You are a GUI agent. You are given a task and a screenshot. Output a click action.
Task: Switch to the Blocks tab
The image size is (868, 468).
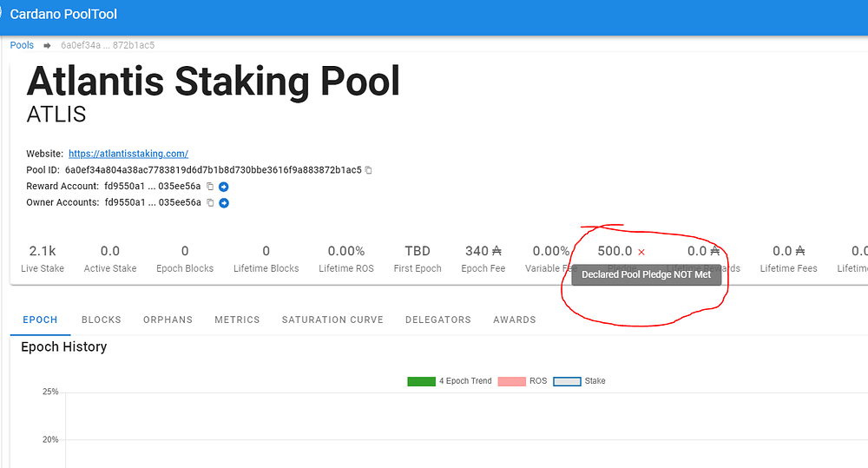102,320
